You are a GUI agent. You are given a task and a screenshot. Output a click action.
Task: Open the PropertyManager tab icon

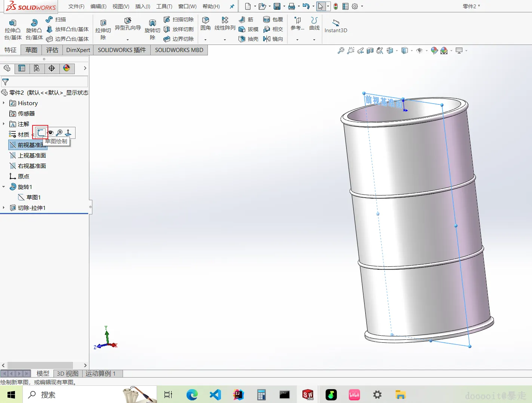(x=22, y=68)
